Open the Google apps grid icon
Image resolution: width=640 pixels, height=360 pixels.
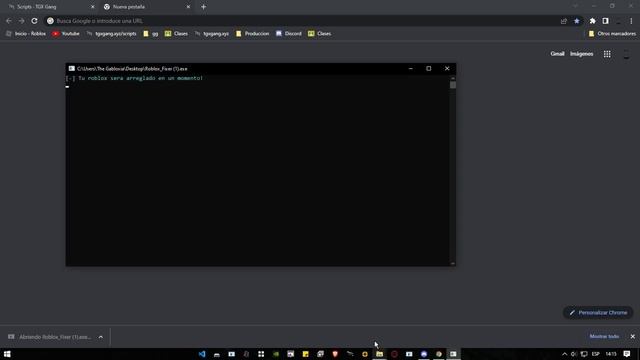pyautogui.click(x=607, y=54)
